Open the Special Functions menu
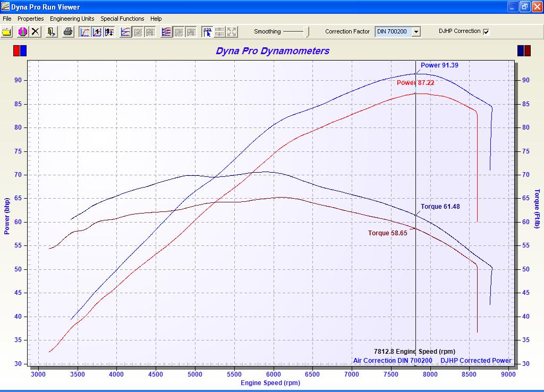Image resolution: width=544 pixels, height=392 pixels. [122, 19]
